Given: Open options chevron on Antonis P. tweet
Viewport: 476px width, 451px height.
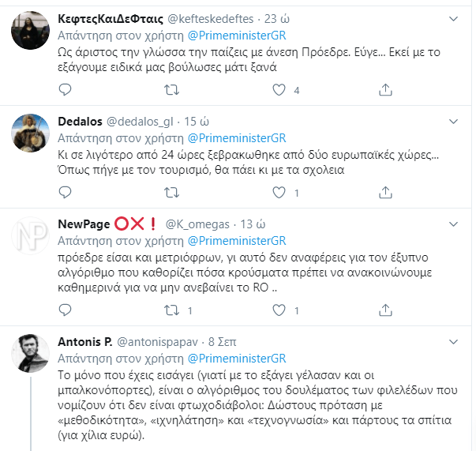Looking at the screenshot, I should (453, 342).
